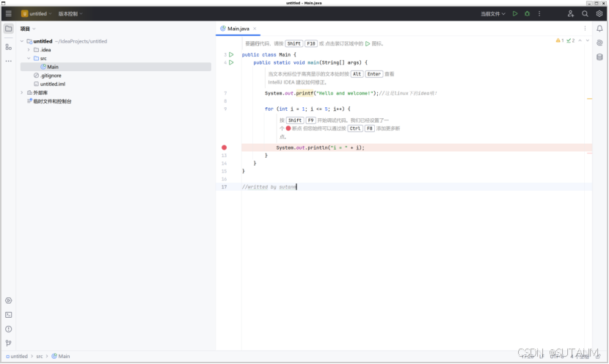Select the .idea folder row

tap(116, 50)
